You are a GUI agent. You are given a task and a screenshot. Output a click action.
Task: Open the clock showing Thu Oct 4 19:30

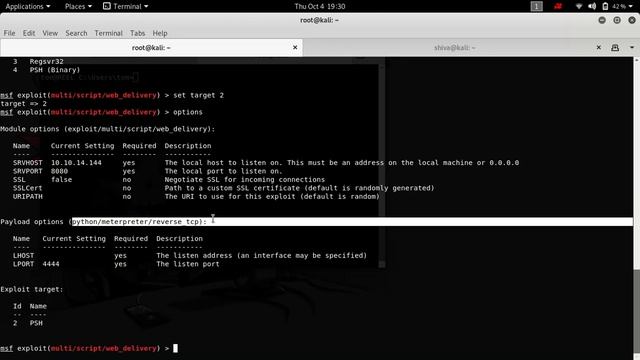tap(320, 6)
